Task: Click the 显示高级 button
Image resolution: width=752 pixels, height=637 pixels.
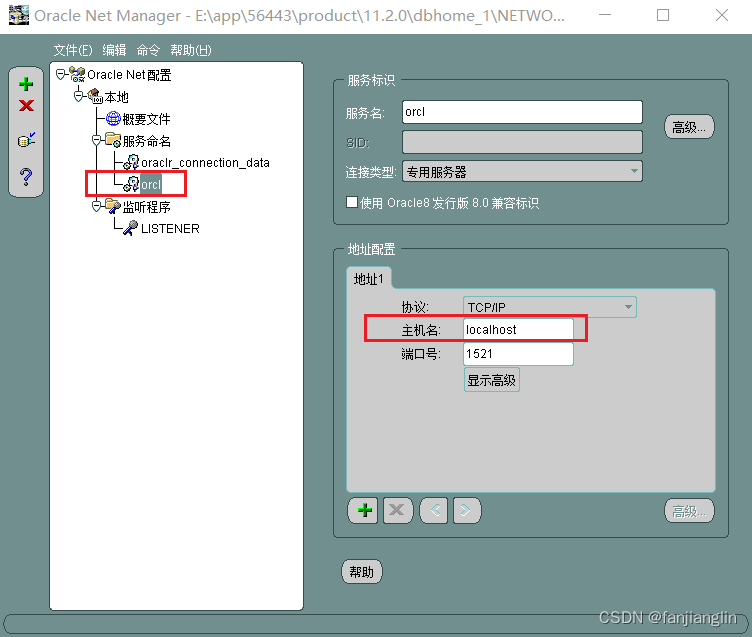Action: [492, 380]
